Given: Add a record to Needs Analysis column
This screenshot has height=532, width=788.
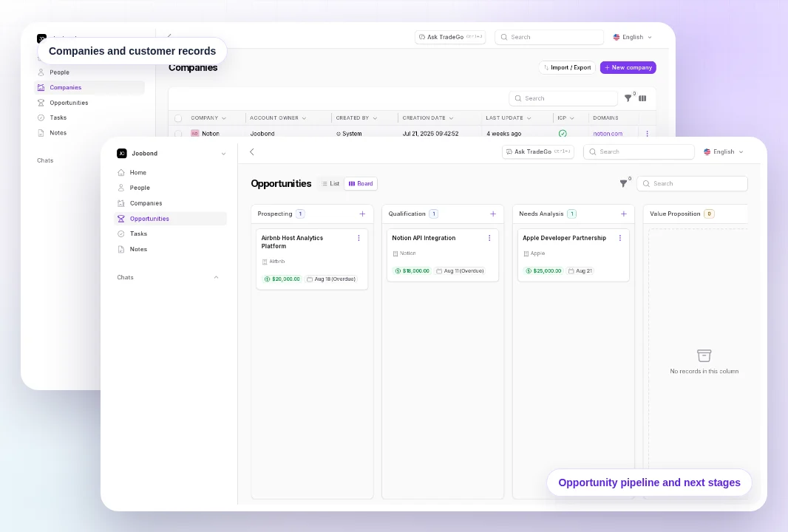Looking at the screenshot, I should point(624,214).
